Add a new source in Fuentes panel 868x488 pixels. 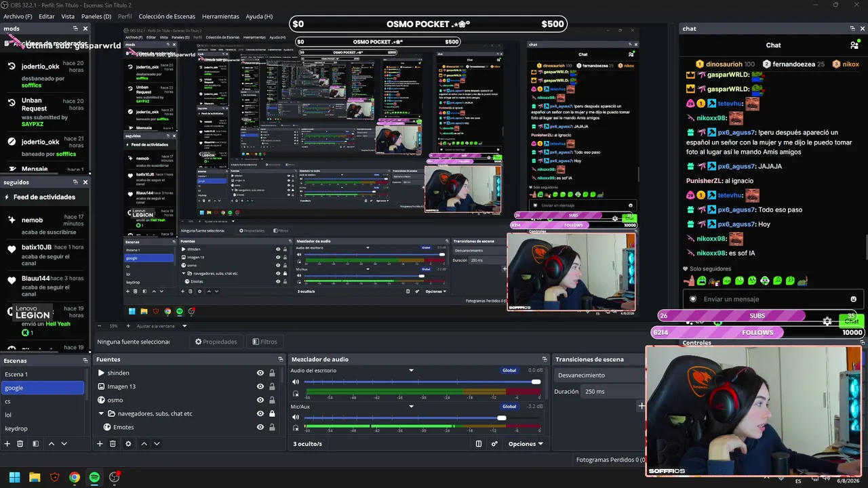point(100,444)
